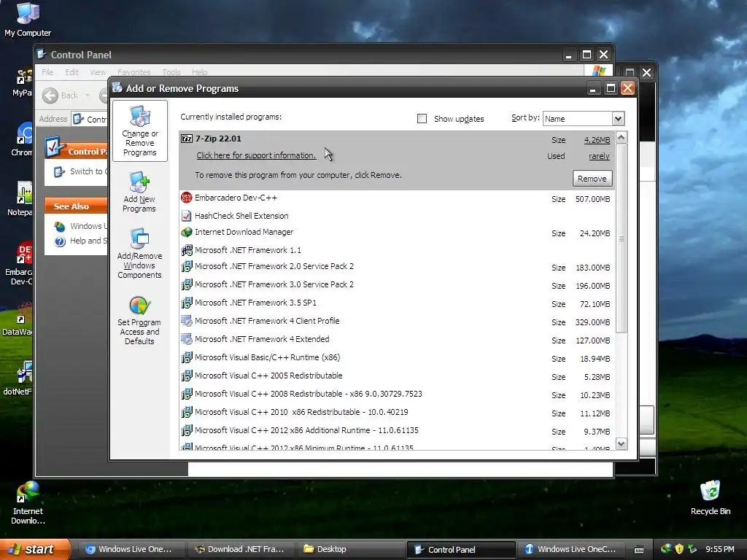Switch to Desktop folder taskbar item
Image resolution: width=747 pixels, height=560 pixels.
point(349,549)
